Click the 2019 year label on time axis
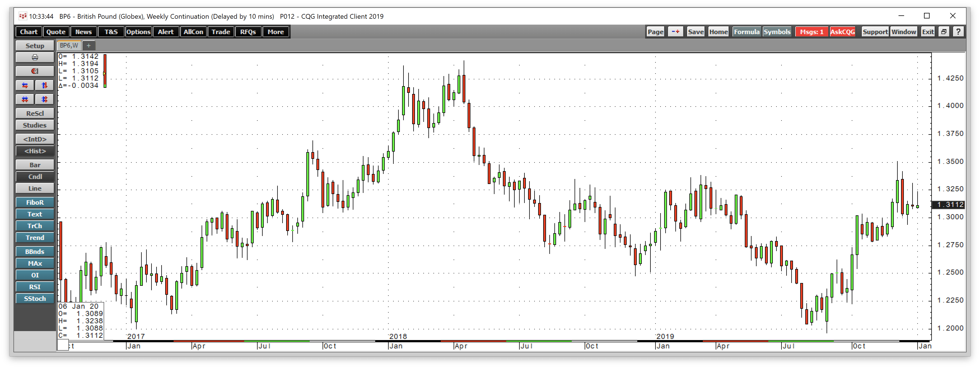The image size is (980, 368). [665, 336]
